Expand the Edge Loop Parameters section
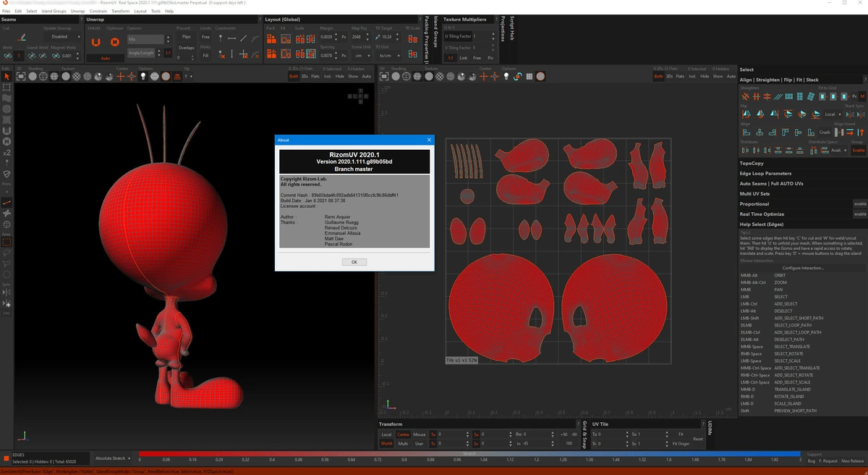Viewport: 868px width, 475px height. point(765,174)
